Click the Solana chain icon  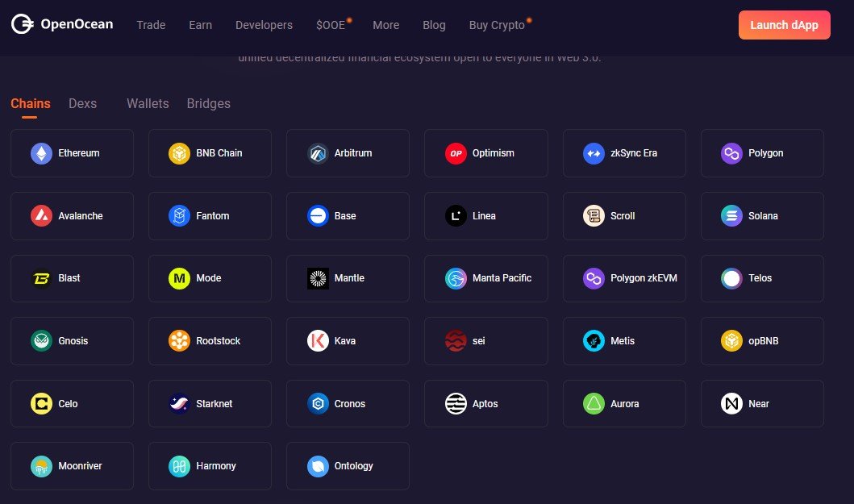click(731, 216)
